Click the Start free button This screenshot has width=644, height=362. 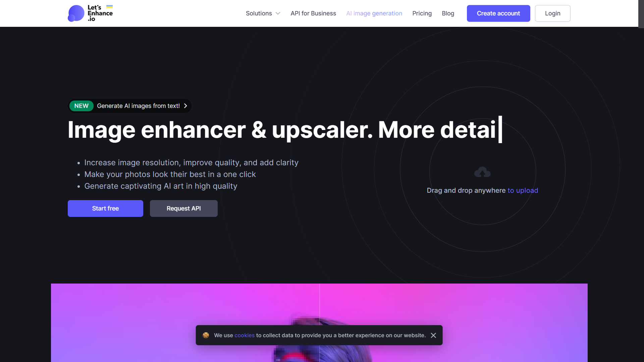click(105, 208)
